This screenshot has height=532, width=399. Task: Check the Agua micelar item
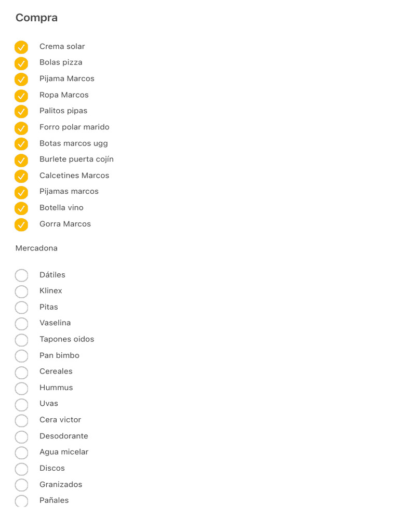21,453
